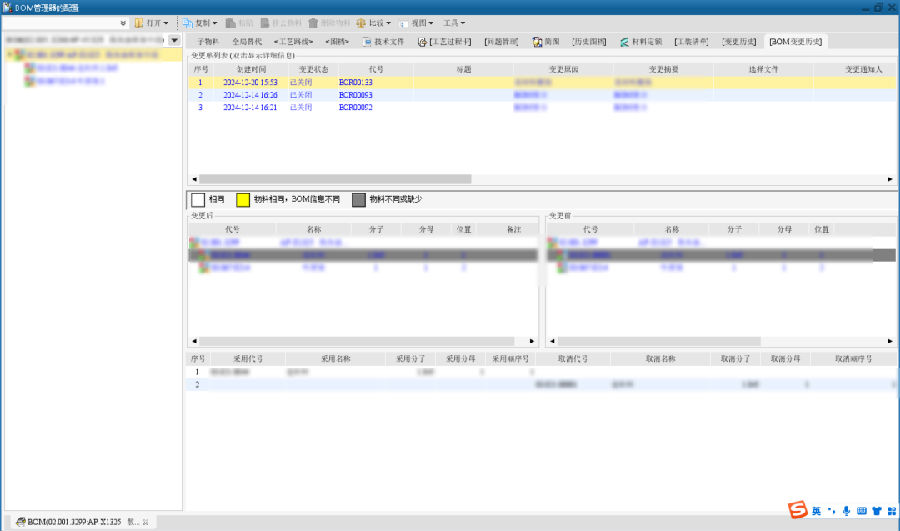The height and width of the screenshot is (531, 900).
Task: Click the second child node icon in BOM tree
Action: coord(29,81)
